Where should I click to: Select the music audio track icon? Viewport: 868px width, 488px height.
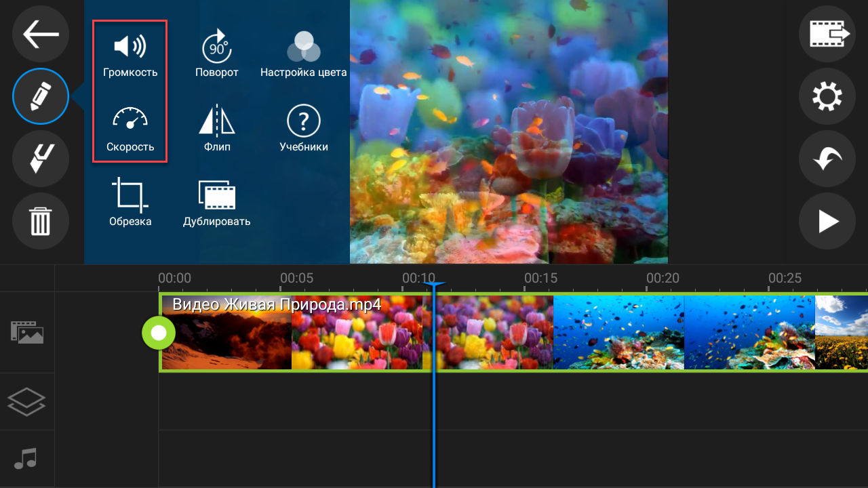click(x=27, y=459)
